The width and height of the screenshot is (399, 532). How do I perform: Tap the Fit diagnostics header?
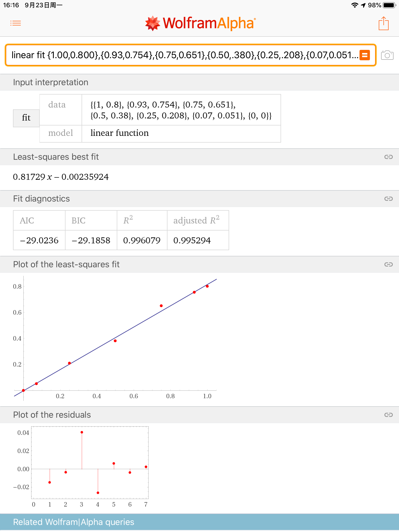point(42,199)
